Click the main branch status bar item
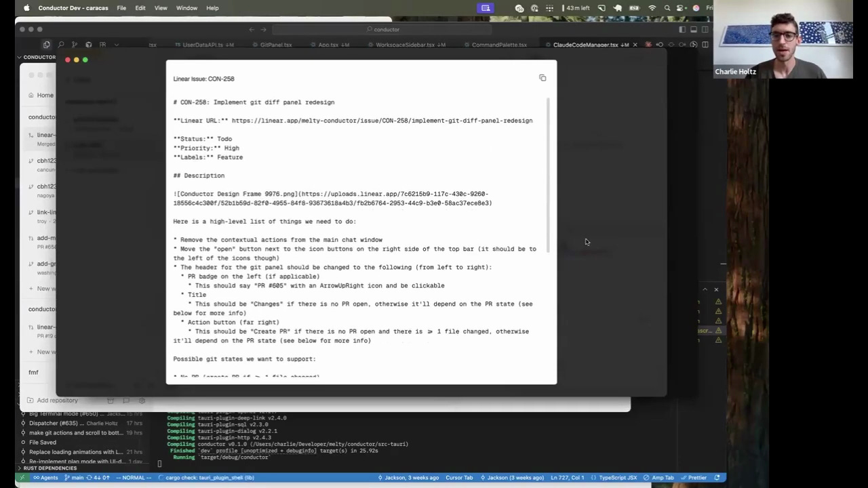 tap(75, 477)
